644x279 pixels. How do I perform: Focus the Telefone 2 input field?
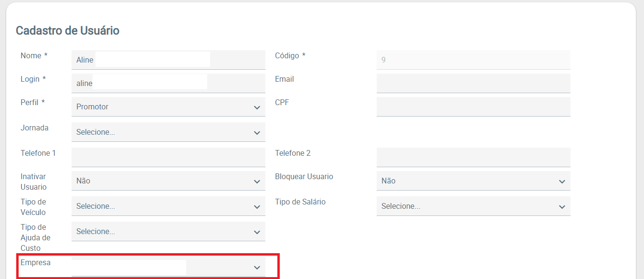click(473, 157)
